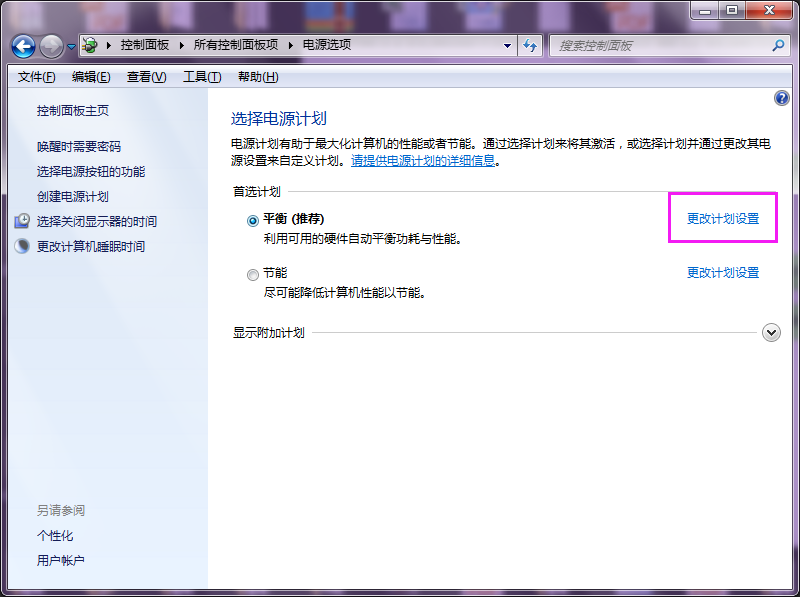Expand the arrow after 所有控制面板项 breadcrumb
The image size is (800, 597).
click(291, 45)
